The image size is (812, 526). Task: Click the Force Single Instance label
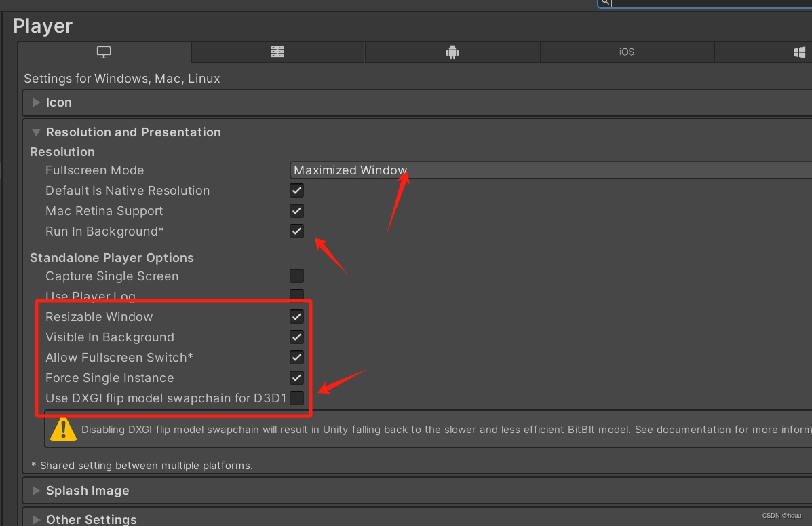110,378
